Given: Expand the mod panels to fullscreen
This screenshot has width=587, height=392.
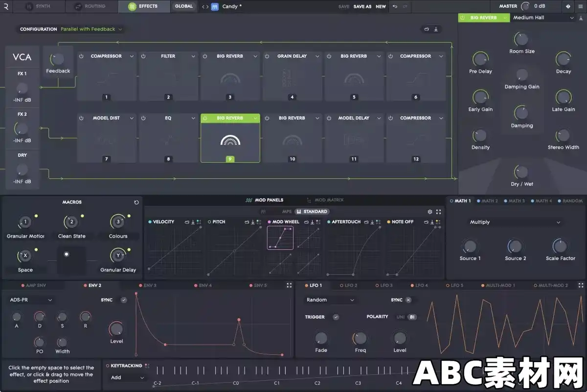Looking at the screenshot, I should (438, 212).
